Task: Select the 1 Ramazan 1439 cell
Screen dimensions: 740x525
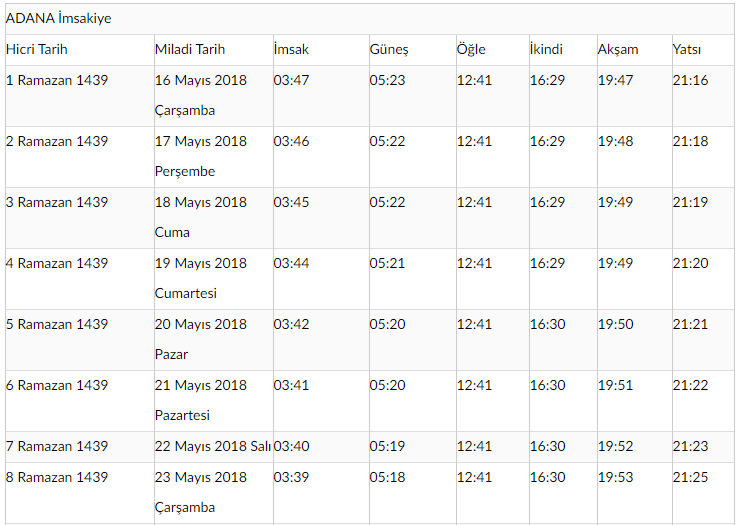Action: pos(57,80)
